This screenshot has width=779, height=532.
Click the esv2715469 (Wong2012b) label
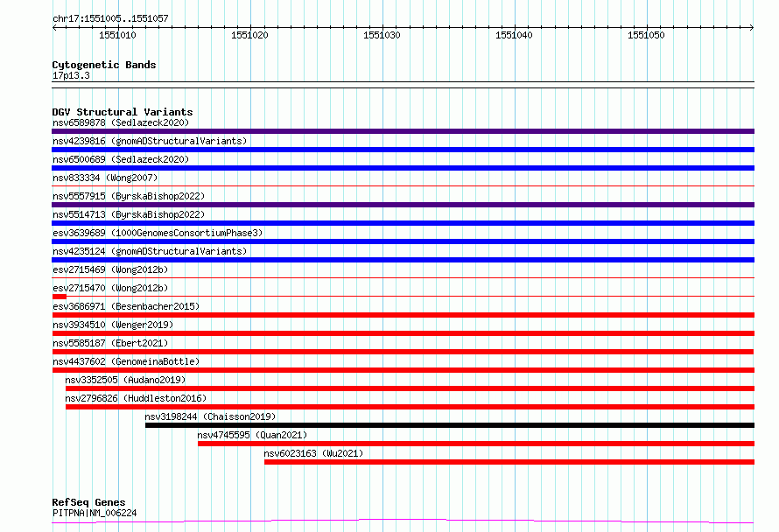[x=110, y=269]
